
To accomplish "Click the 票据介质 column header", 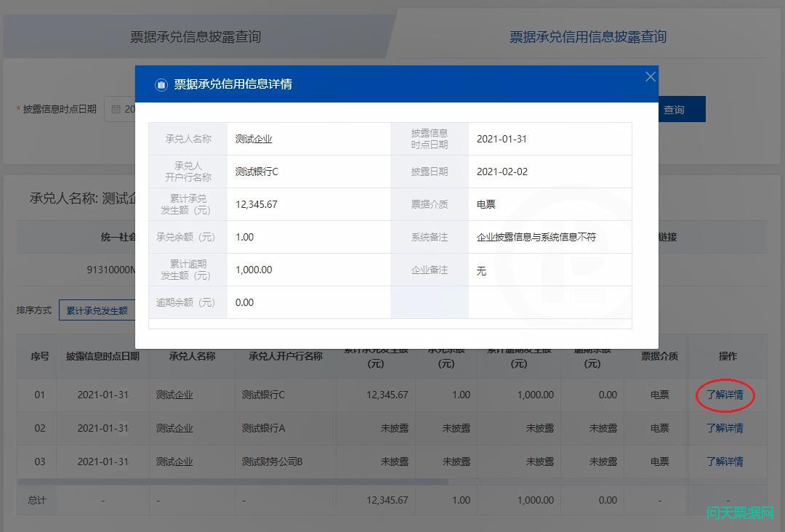I will (657, 356).
